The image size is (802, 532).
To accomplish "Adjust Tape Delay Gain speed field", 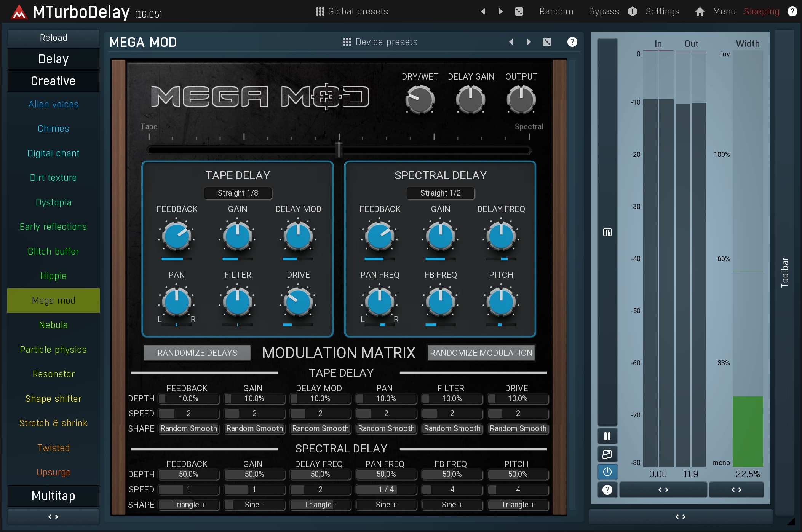I will point(254,413).
